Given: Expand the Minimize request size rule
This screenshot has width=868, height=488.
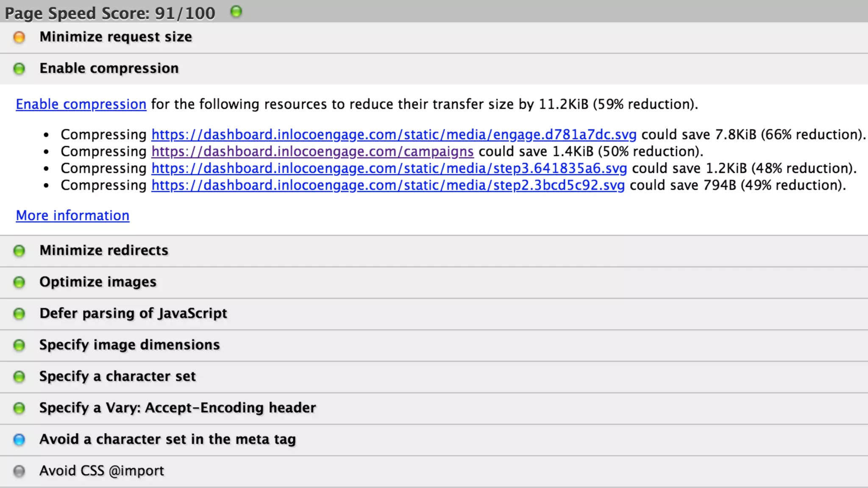Looking at the screenshot, I should 116,37.
